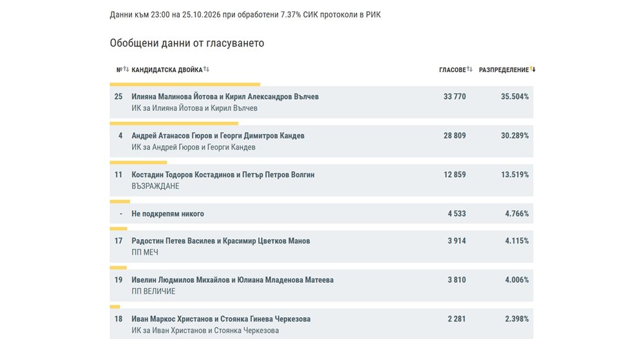Select row Андрей Атанасов Гюров и Георги Кандев
The image size is (644, 339).
[321, 141]
